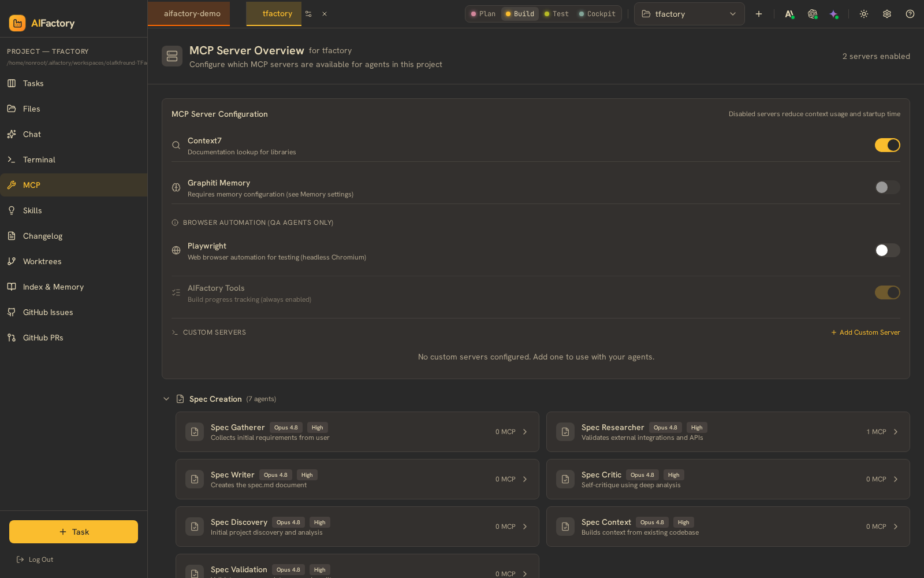View Changelog from the sidebar
This screenshot has width=924, height=578.
coord(74,236)
